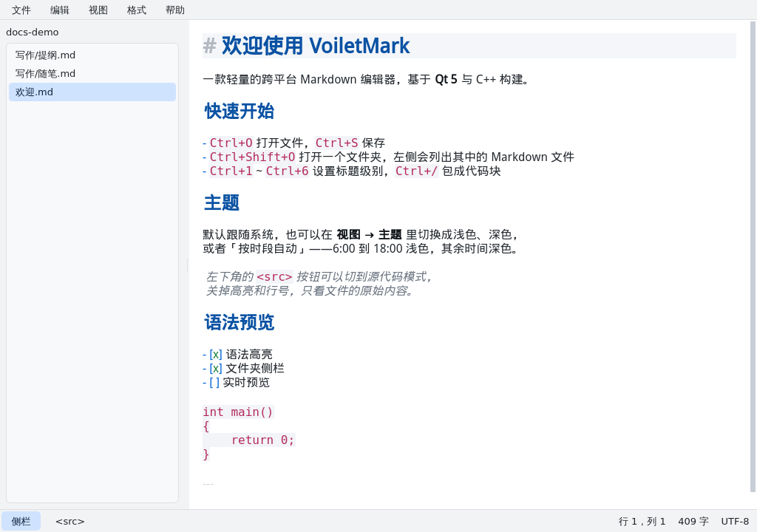Image resolution: width=757 pixels, height=532 pixels.
Task: Click the code line int main()
Action: [239, 412]
